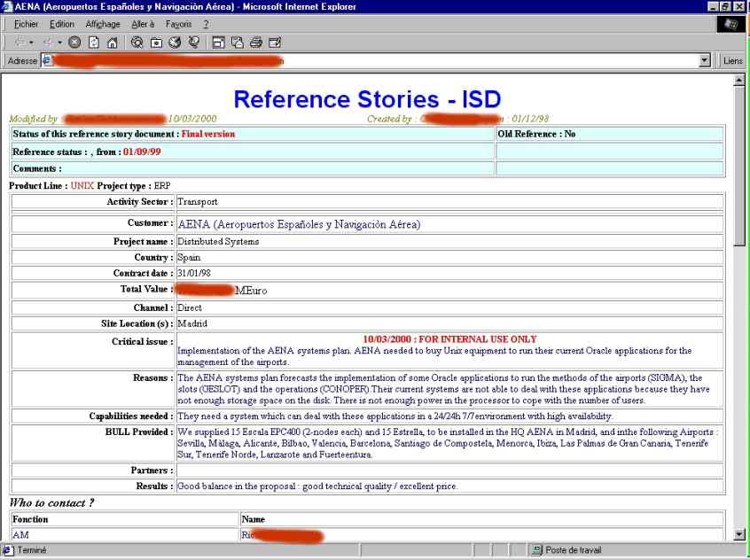750x560 pixels.
Task: Expand the Forward button history dropdown arrow
Action: pyautogui.click(x=59, y=43)
